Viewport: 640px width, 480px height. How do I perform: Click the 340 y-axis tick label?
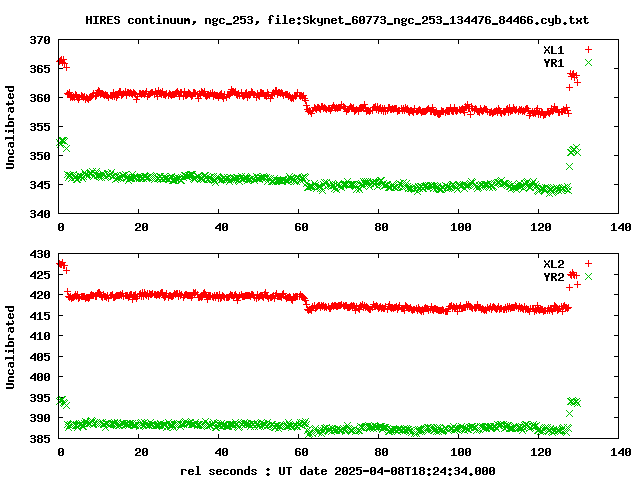[40, 214]
